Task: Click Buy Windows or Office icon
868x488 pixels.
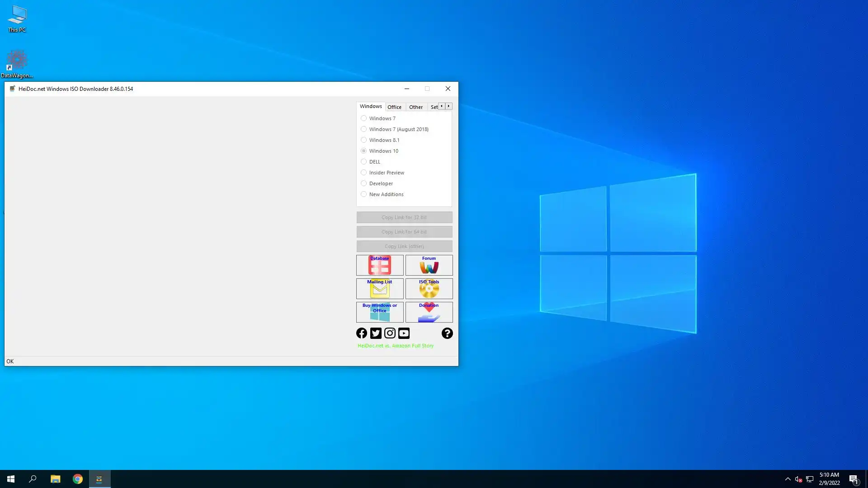Action: pos(379,312)
